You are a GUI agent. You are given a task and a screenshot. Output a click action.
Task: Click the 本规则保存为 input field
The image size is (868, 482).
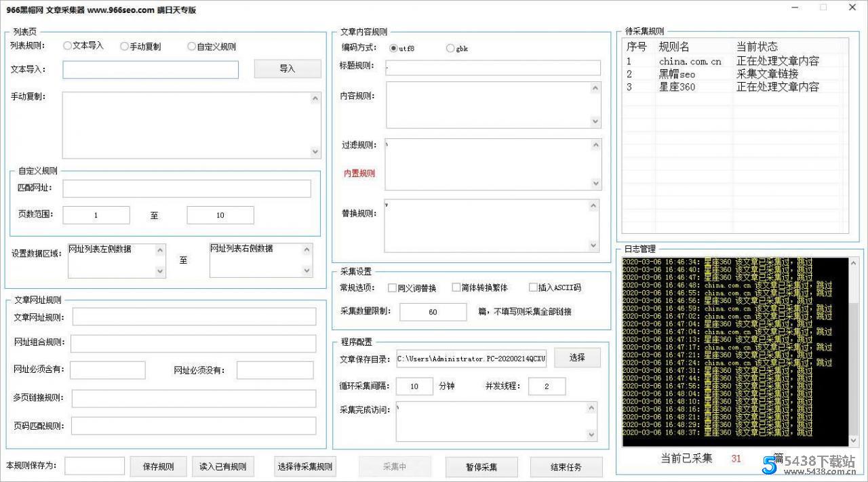click(x=94, y=466)
